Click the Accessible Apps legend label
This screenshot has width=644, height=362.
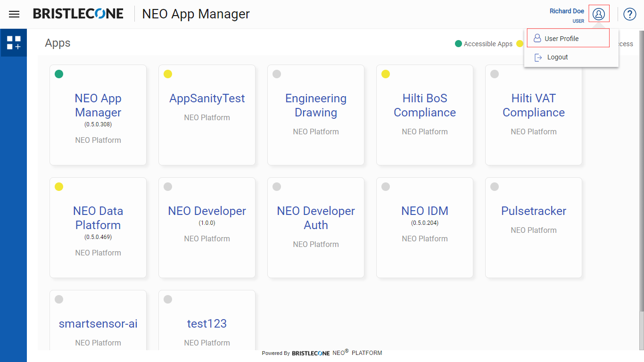click(488, 44)
